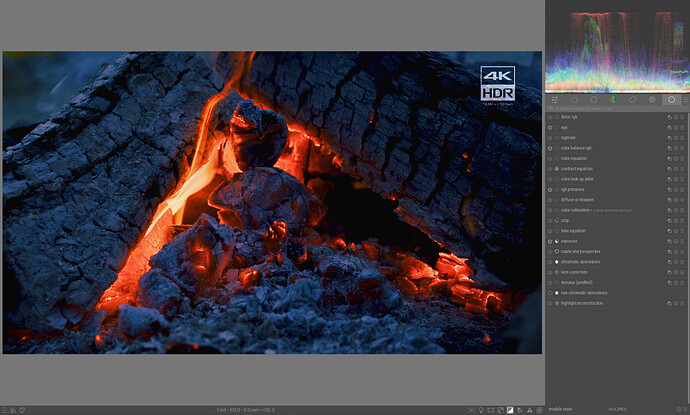
Task: Toggle the agx module on/off
Action: click(x=550, y=128)
